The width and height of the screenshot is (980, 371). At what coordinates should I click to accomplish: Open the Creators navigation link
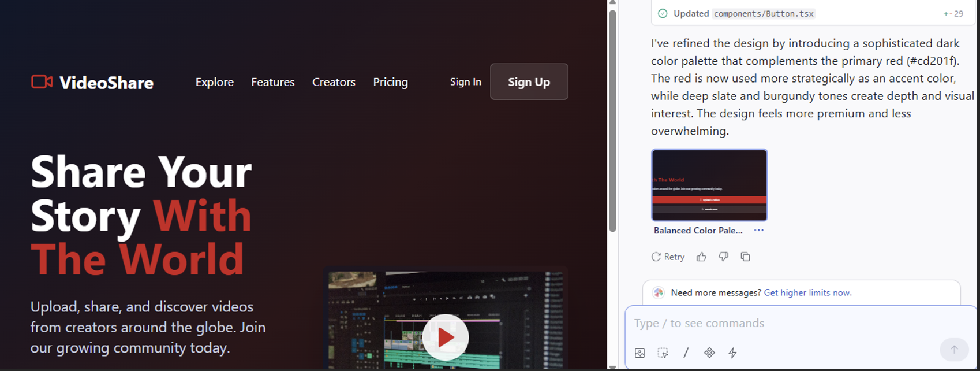pyautogui.click(x=334, y=82)
